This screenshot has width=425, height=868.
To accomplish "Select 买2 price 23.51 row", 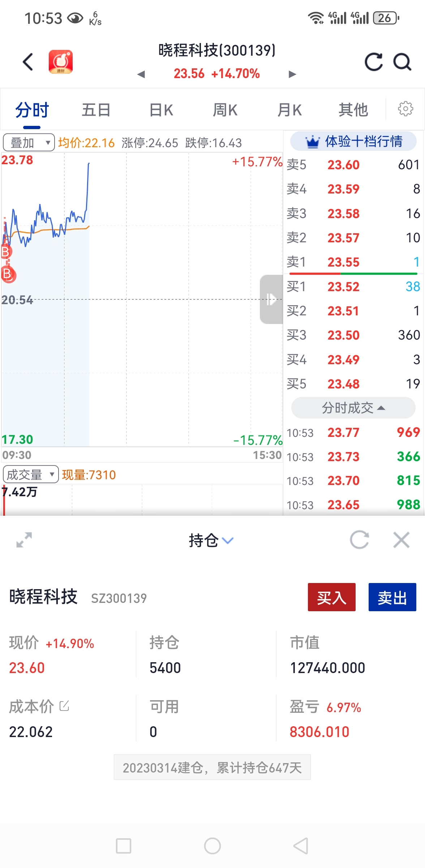I will [353, 311].
